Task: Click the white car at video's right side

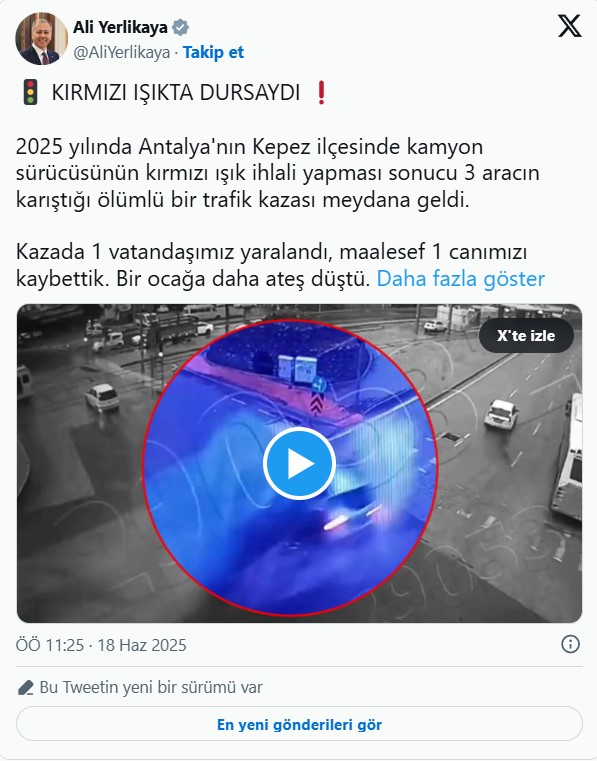Action: pyautogui.click(x=501, y=414)
